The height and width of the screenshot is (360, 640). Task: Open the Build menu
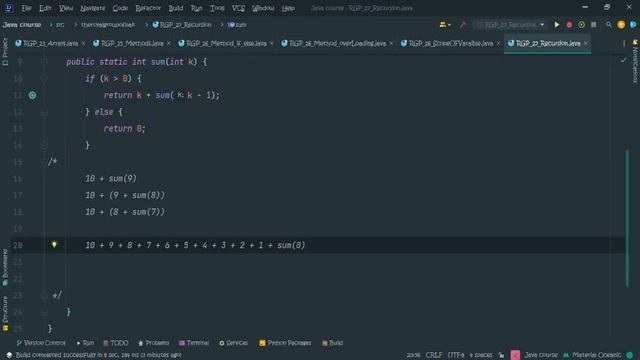pyautogui.click(x=176, y=8)
